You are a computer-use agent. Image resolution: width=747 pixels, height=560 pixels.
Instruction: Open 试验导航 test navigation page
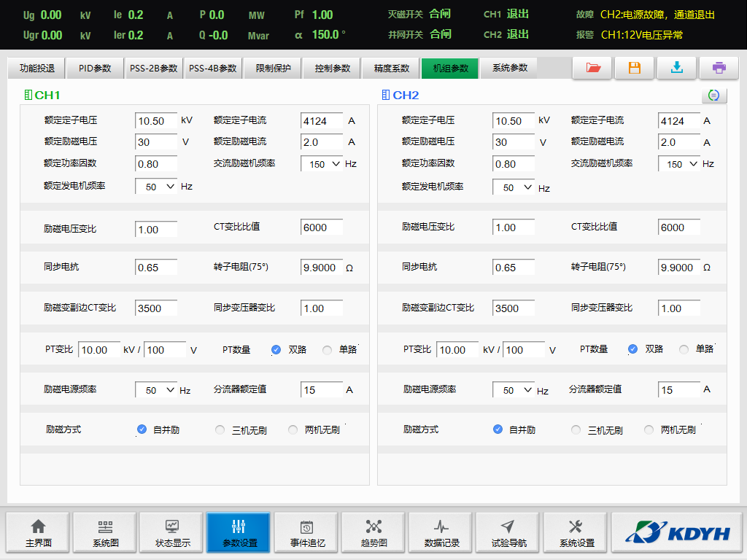click(x=508, y=533)
